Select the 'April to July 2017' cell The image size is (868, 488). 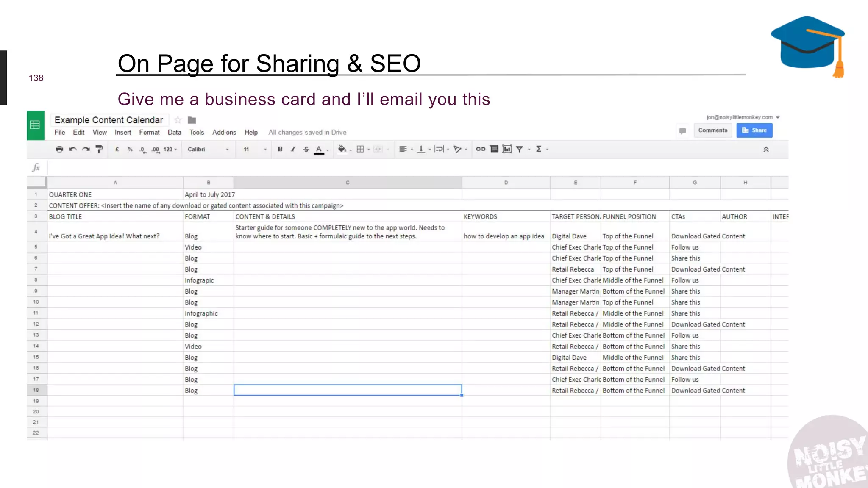click(x=209, y=194)
